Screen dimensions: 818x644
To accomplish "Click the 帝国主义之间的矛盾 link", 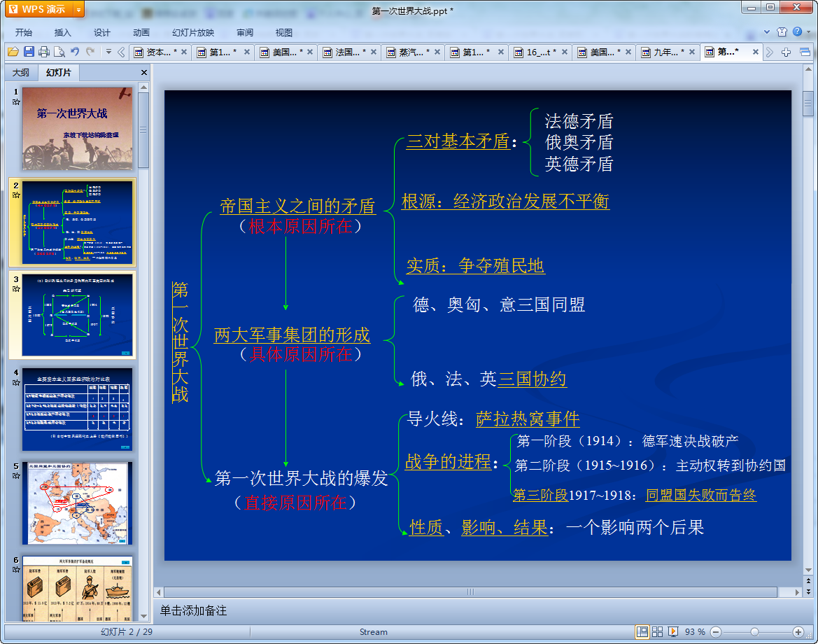I will [297, 206].
